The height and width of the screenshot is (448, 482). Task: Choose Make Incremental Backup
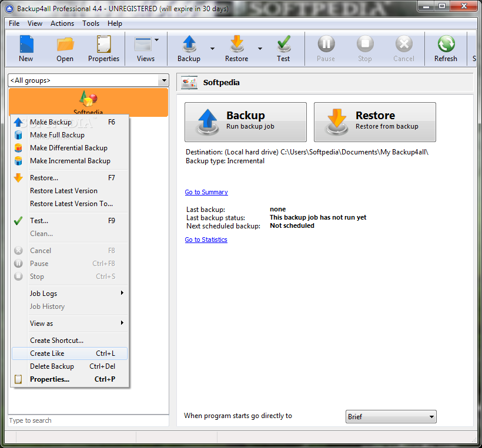pos(70,161)
